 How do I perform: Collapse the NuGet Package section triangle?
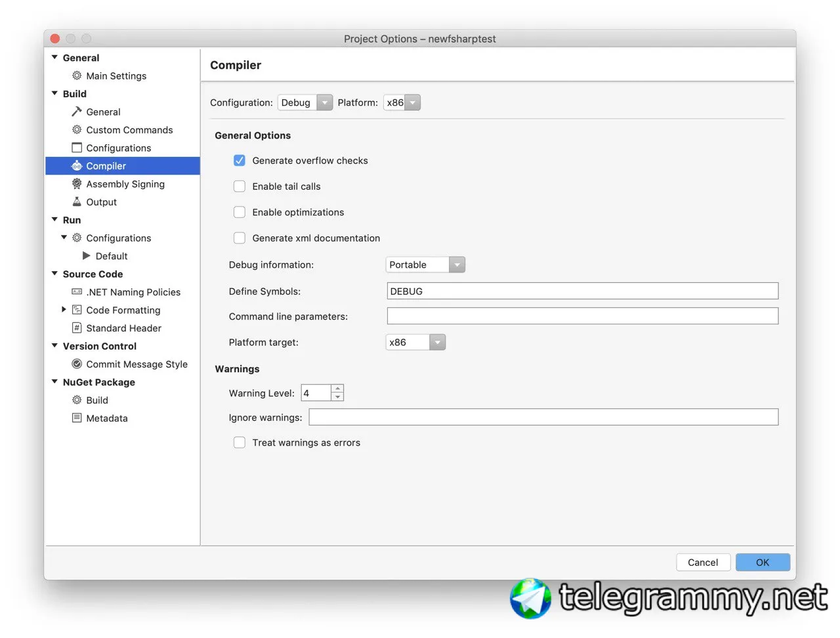tap(54, 382)
